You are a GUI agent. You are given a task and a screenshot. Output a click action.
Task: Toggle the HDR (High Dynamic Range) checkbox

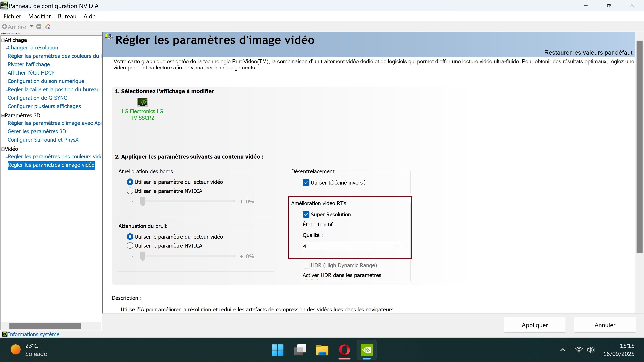coord(306,265)
